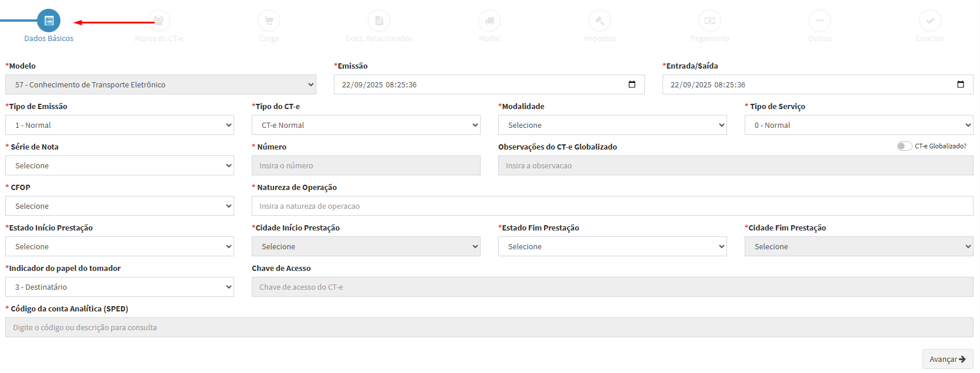The image size is (980, 373).
Task: Switch to the Outros step label
Action: (820, 39)
